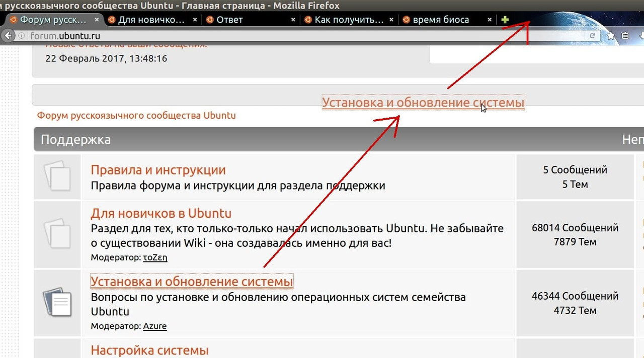The image size is (644, 358).
Task: Open 'Установка и обновление системы' board in the list
Action: click(x=192, y=281)
